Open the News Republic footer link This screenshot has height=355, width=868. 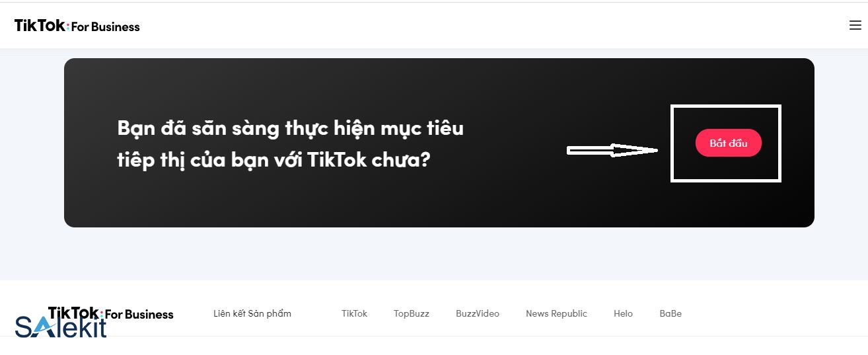(556, 313)
